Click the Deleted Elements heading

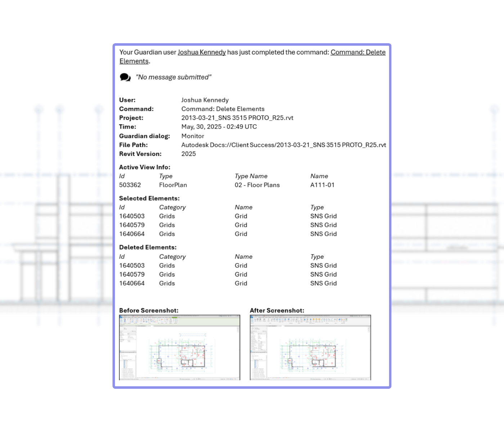tap(148, 247)
